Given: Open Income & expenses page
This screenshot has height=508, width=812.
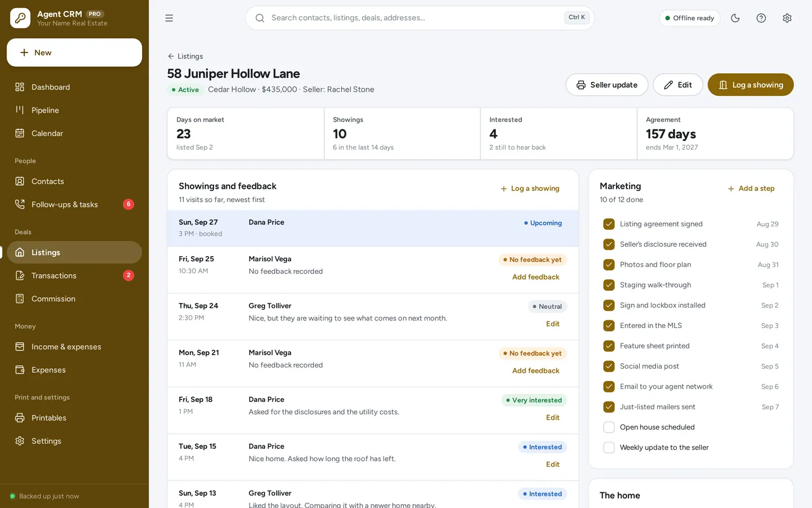Looking at the screenshot, I should point(74,347).
